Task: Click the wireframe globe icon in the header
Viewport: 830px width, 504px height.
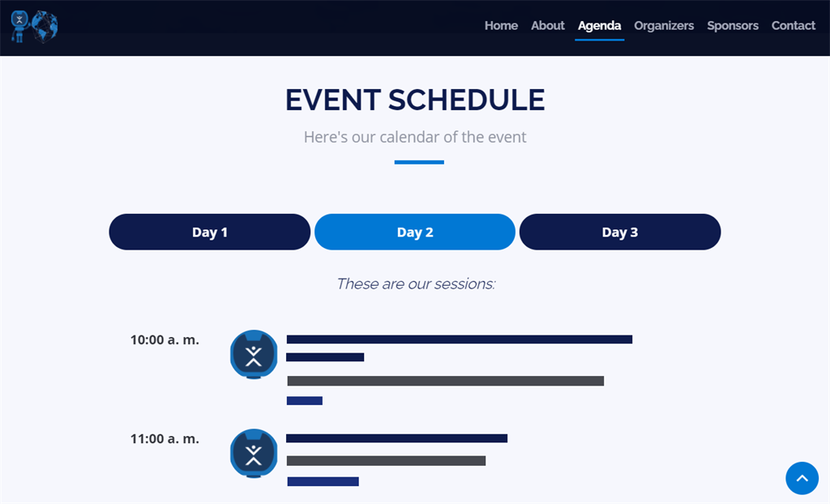Action: click(43, 25)
